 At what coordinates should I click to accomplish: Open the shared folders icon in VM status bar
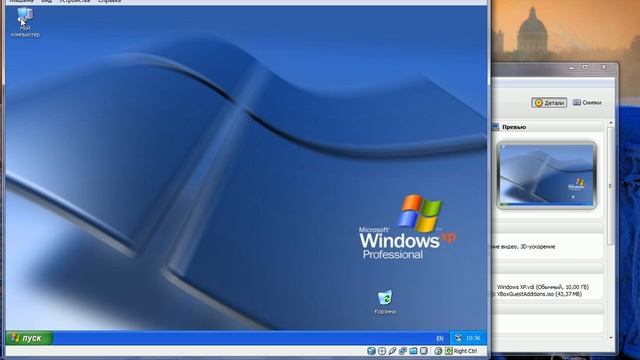click(413, 351)
